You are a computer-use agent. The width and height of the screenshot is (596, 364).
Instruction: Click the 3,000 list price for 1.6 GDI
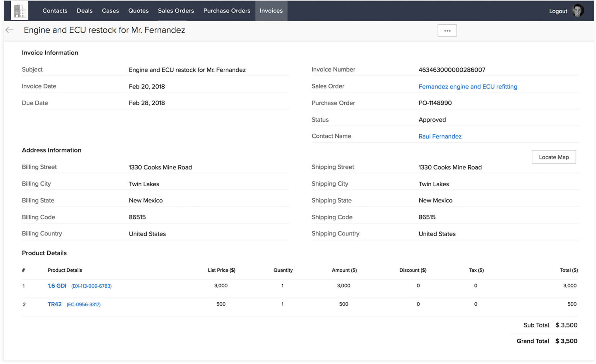coord(221,286)
